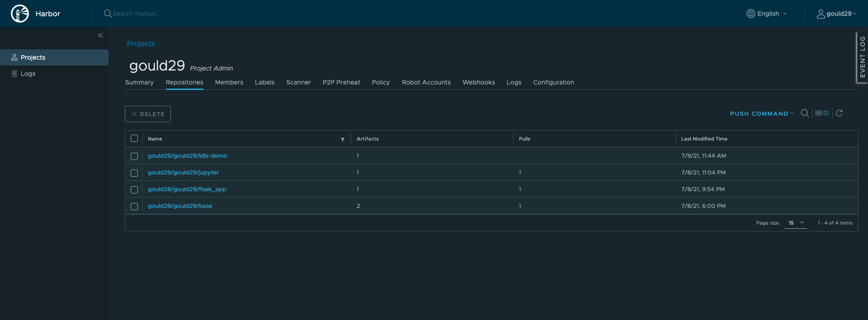868x320 pixels.
Task: Open the gould29 user account menu
Action: tap(837, 14)
